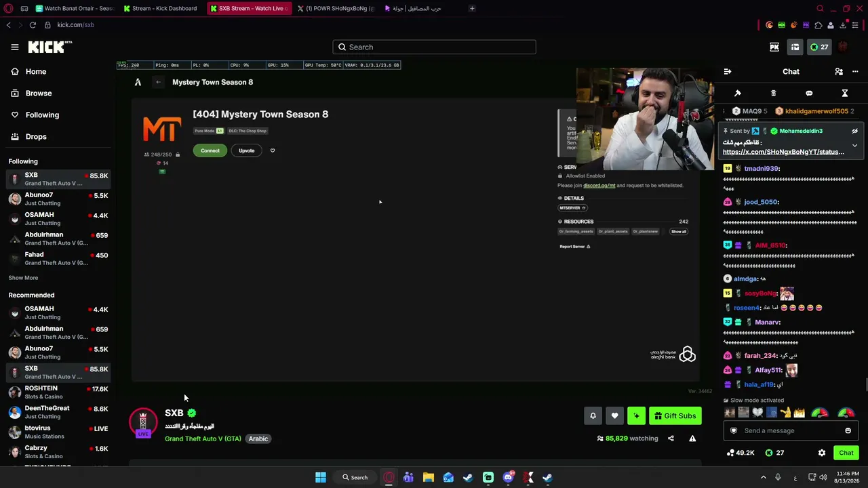Image resolution: width=868 pixels, height=488 pixels.
Task: Switch to Stream - Kick Dashboard tab
Action: 161,8
